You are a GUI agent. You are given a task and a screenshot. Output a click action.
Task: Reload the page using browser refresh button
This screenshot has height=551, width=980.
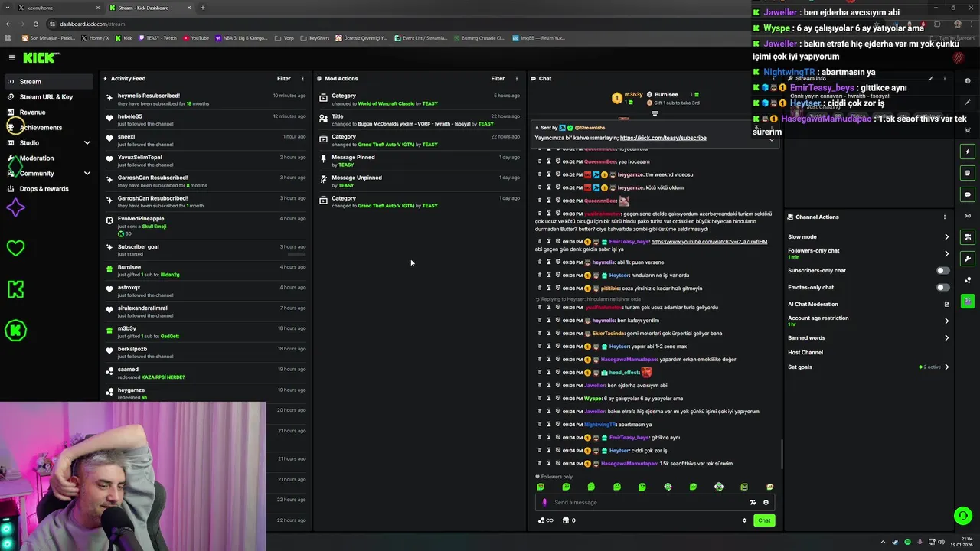coord(35,24)
